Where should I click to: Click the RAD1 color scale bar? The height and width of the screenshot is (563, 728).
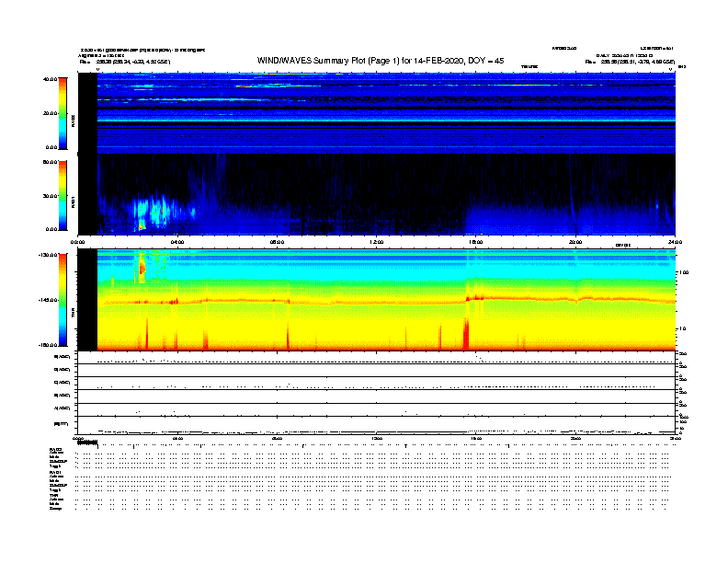63,196
